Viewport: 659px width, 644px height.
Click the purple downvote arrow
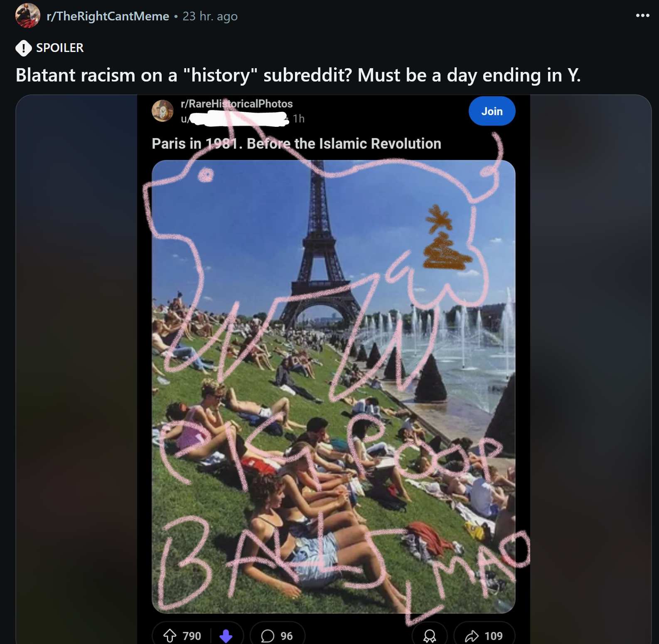pyautogui.click(x=226, y=636)
